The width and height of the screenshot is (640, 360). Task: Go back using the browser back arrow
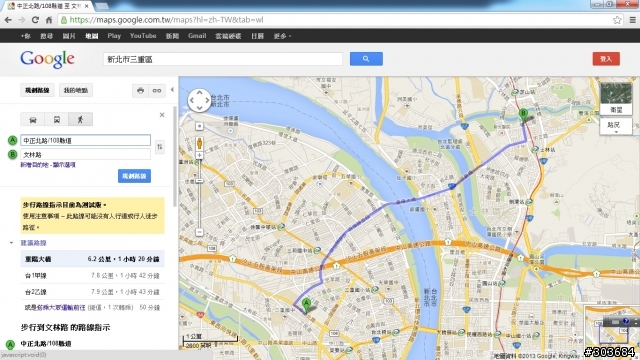pos(8,20)
